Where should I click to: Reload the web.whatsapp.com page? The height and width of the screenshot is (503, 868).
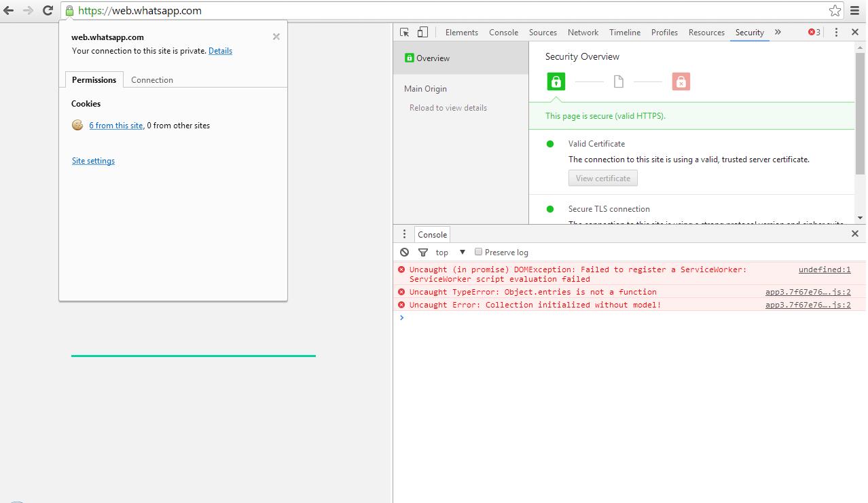(x=48, y=10)
